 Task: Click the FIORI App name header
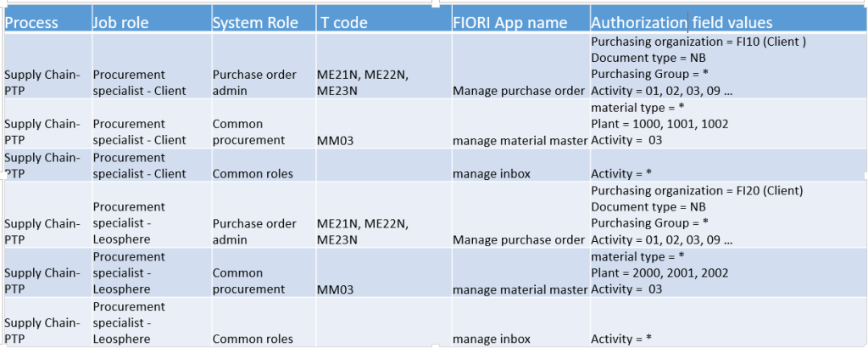click(510, 23)
